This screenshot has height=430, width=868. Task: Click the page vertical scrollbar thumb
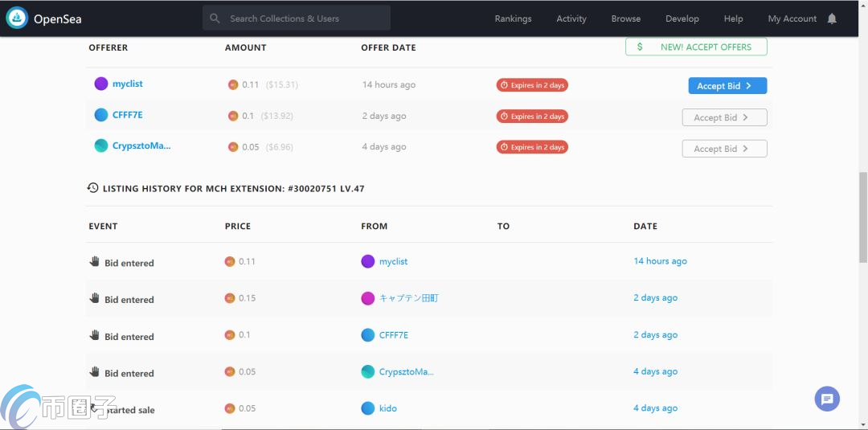(x=863, y=218)
